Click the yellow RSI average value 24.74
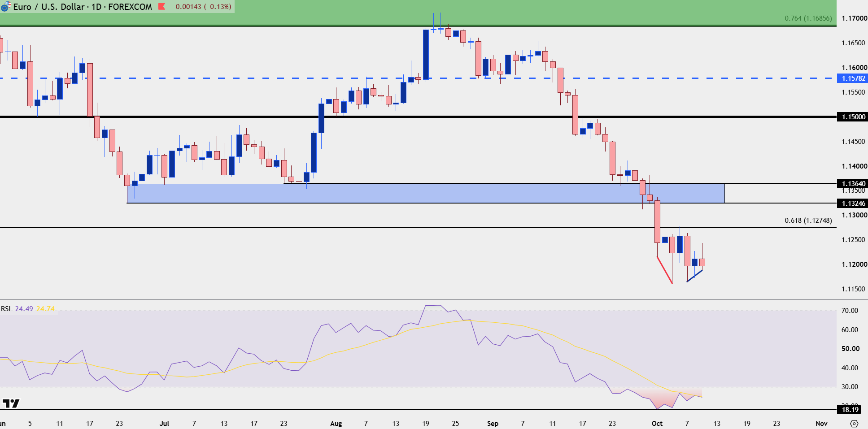Viewport: 868px width, 429px height. pos(45,309)
